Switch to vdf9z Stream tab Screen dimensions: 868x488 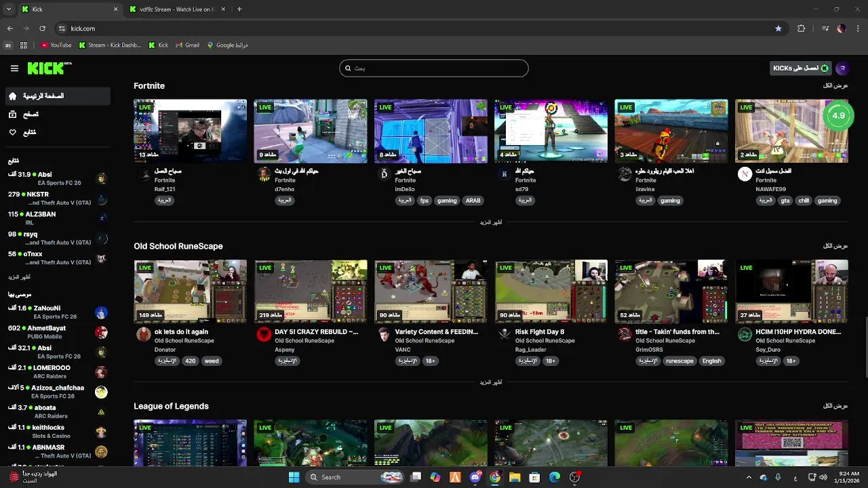(x=178, y=9)
